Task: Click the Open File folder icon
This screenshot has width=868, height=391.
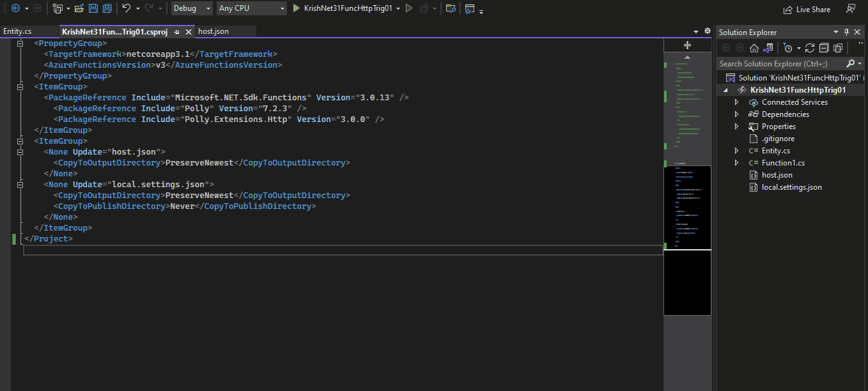Action: click(x=79, y=8)
